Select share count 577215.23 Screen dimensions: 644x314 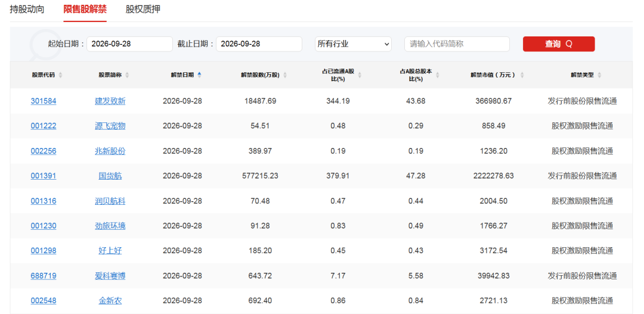click(x=259, y=176)
